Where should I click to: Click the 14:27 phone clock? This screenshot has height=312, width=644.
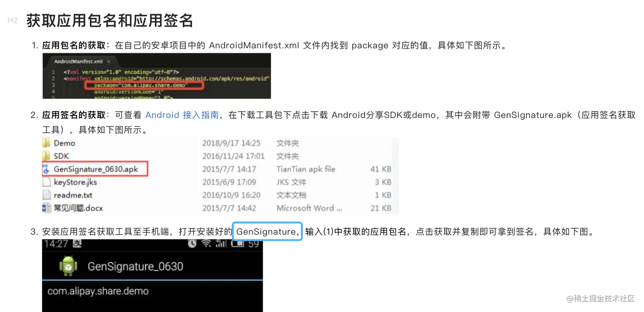point(56,244)
